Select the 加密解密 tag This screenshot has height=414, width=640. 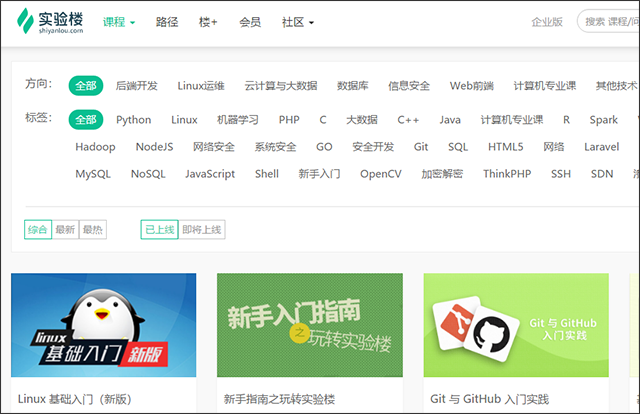coord(442,174)
